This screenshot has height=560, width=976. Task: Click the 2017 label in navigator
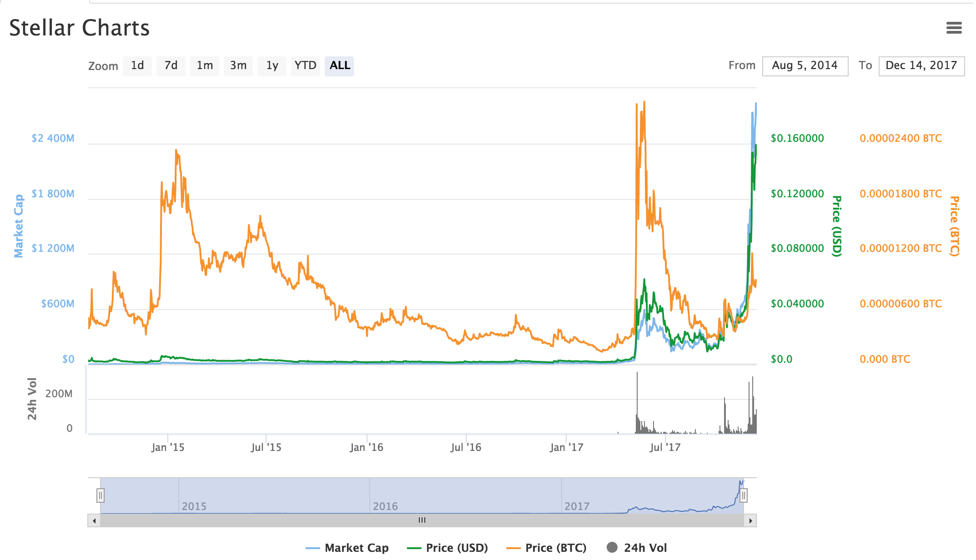coord(577,506)
